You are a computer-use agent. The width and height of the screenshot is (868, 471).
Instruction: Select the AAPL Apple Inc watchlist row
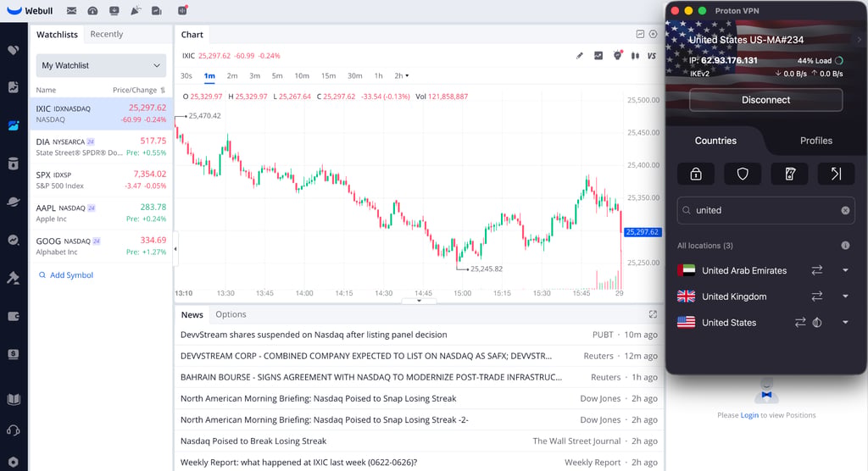[x=101, y=213]
